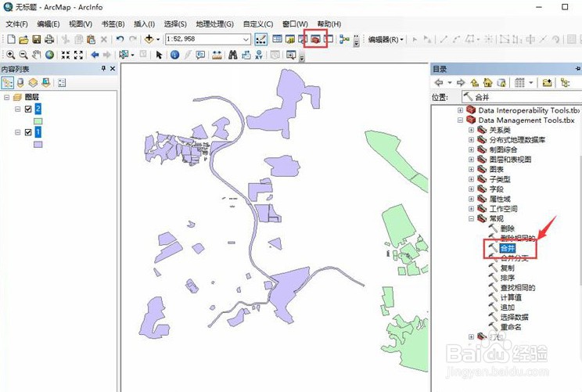Select the 复制 tool
Viewport: 582px width, 392px height.
pos(508,268)
